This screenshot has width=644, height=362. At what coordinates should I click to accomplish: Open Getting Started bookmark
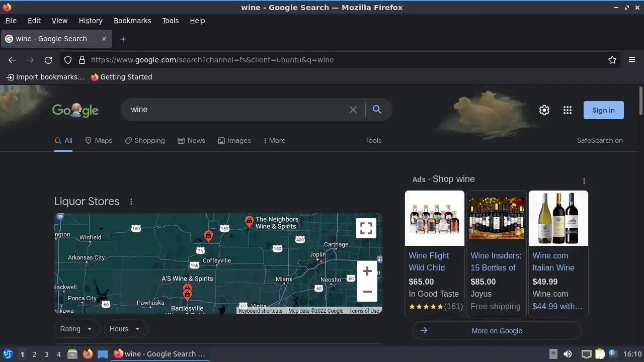[x=121, y=77]
